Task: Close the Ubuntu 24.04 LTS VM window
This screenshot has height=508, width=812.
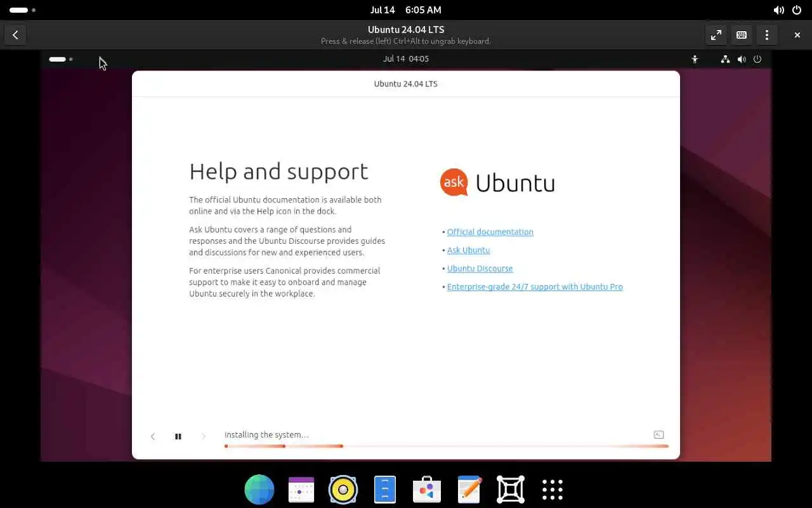Action: coord(797,35)
